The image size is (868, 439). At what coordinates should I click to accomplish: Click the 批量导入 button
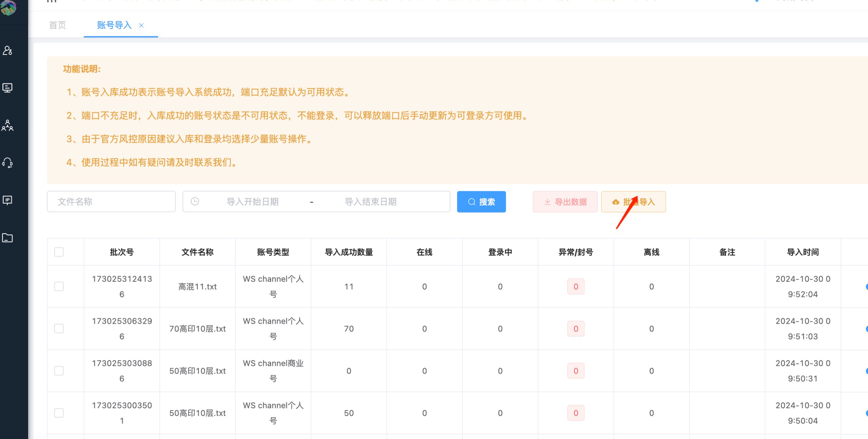tap(633, 202)
